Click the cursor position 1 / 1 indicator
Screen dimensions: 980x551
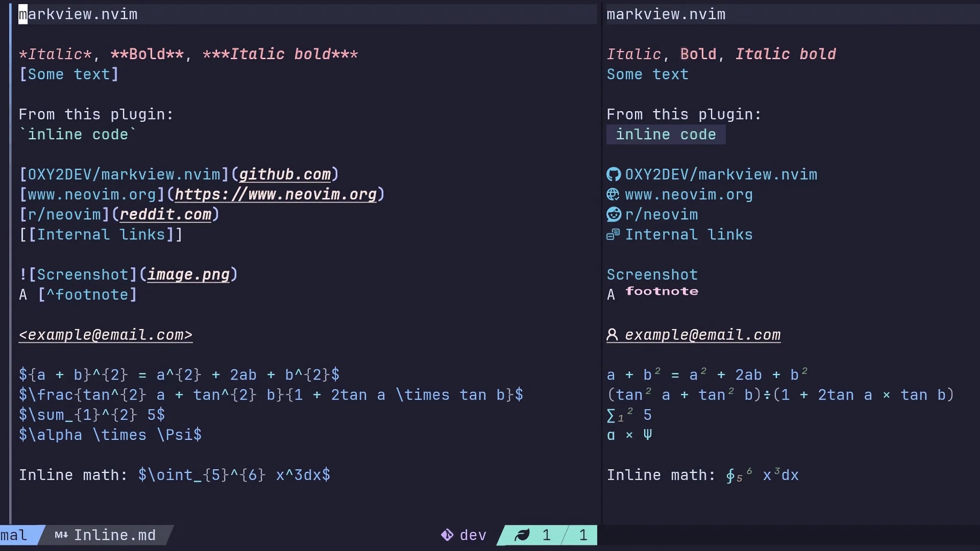click(565, 535)
